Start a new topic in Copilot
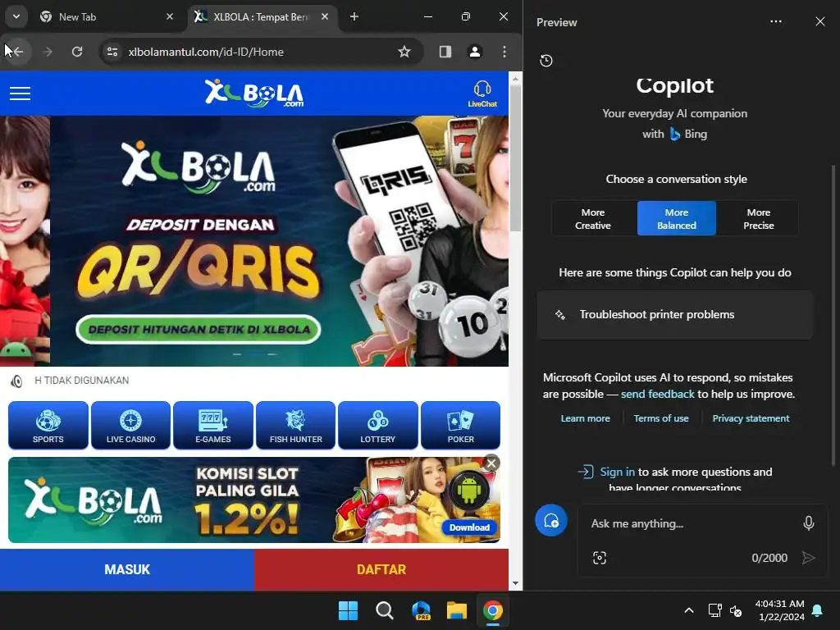 [551, 520]
